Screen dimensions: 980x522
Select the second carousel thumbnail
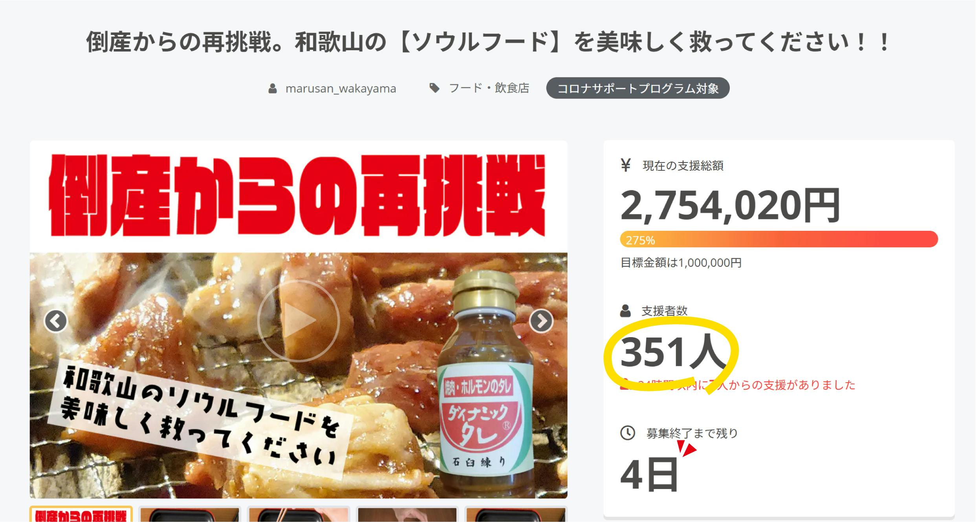[x=190, y=514]
